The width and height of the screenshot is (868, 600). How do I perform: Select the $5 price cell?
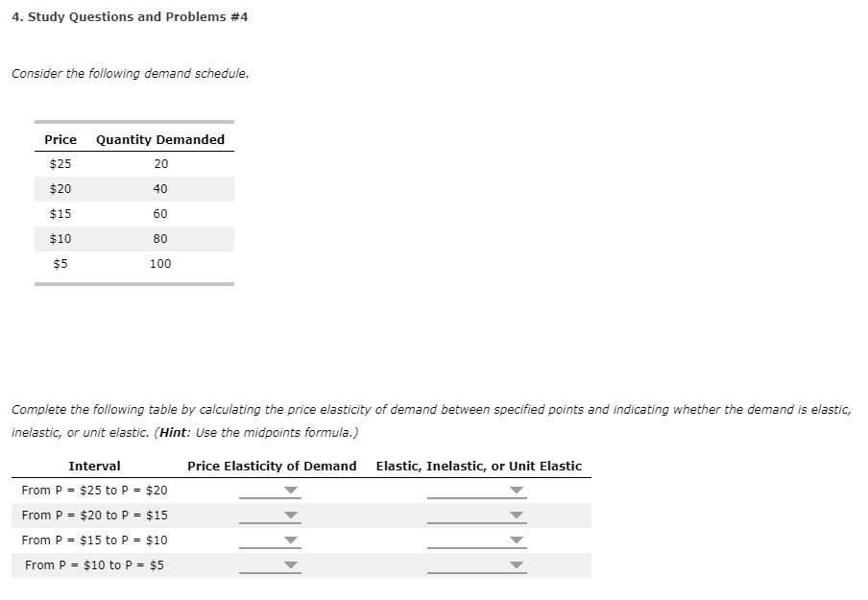click(x=60, y=263)
